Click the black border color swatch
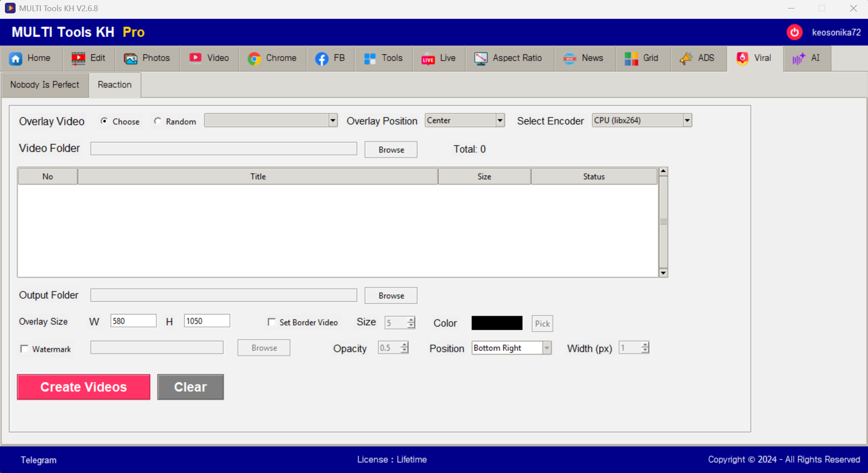The height and width of the screenshot is (473, 868). click(497, 323)
